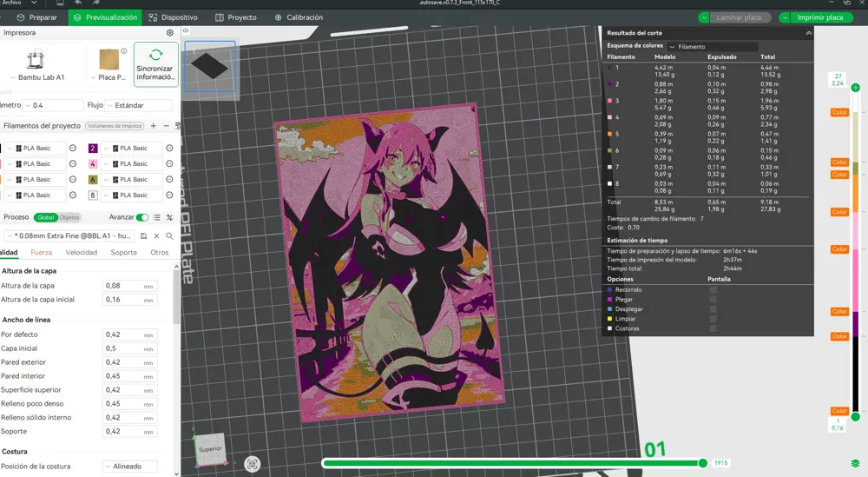Switch process scope to Objetos
The width and height of the screenshot is (868, 477).
pos(69,218)
